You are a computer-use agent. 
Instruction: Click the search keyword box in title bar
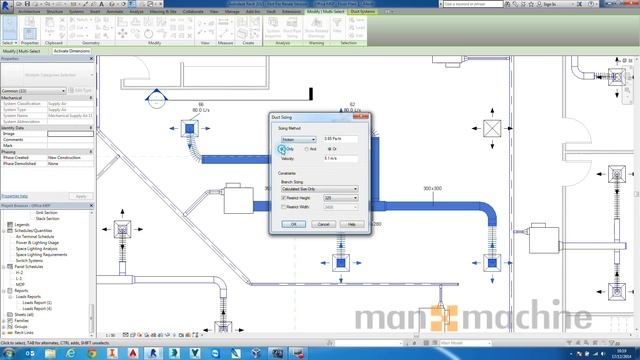tap(473, 4)
